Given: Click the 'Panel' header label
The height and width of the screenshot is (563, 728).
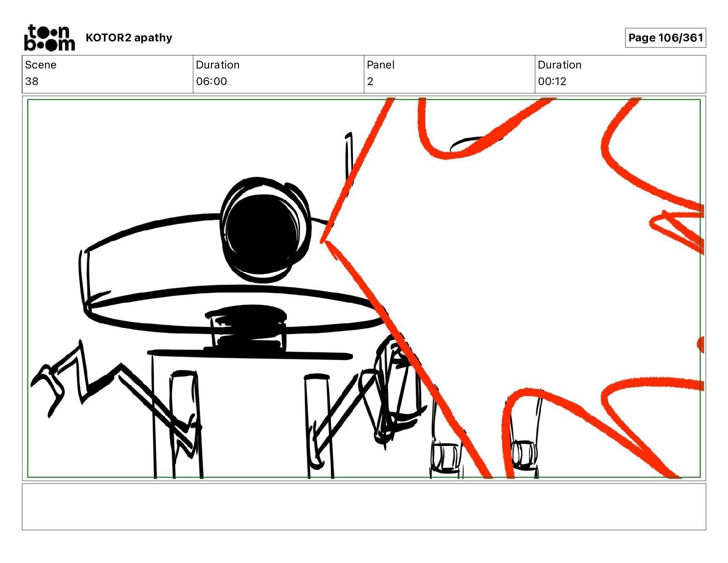Looking at the screenshot, I should [381, 65].
